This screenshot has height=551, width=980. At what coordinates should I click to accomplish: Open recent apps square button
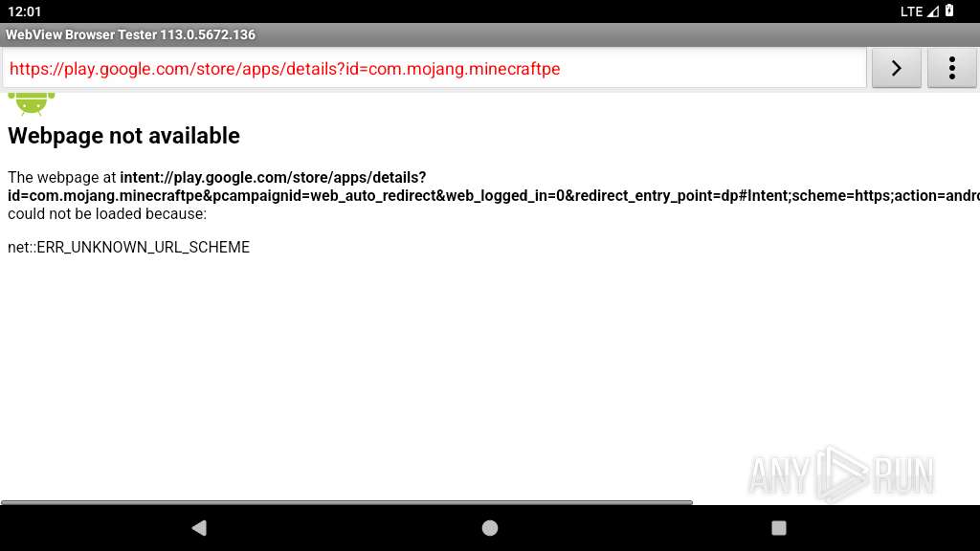(779, 528)
